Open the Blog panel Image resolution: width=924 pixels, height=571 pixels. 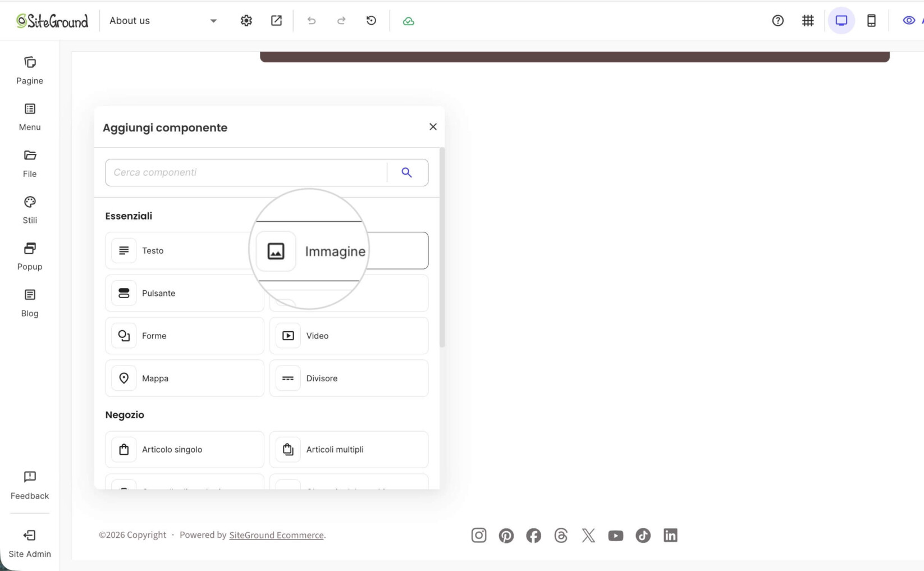(x=30, y=303)
